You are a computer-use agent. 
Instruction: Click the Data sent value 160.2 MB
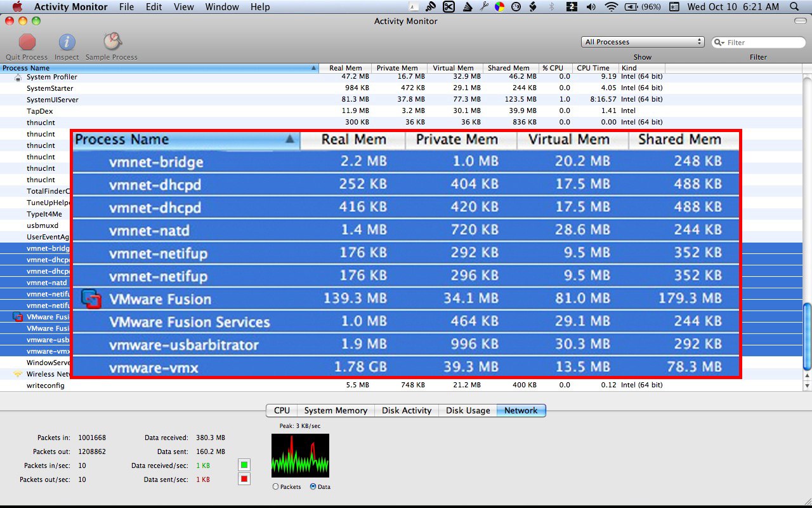pyautogui.click(x=210, y=451)
